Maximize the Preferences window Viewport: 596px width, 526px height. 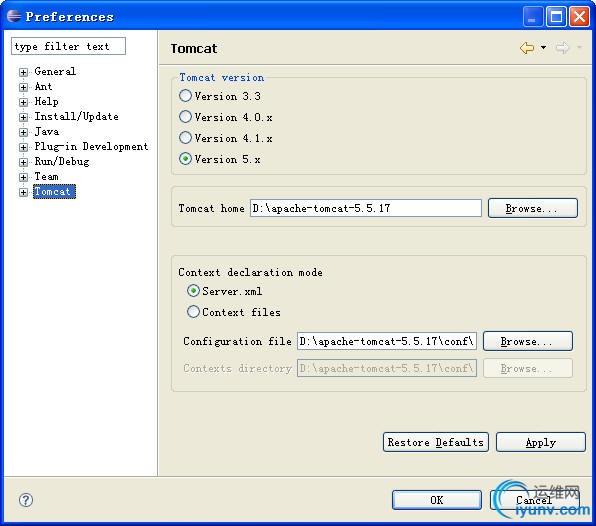coord(556,17)
